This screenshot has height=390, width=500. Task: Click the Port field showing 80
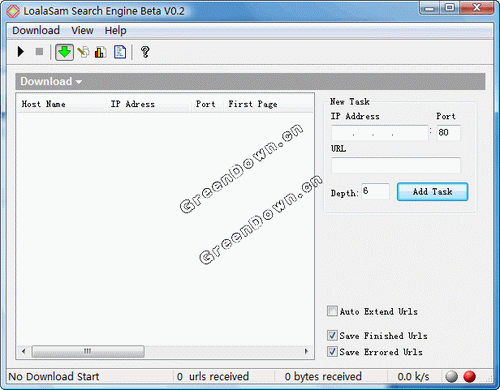point(448,133)
